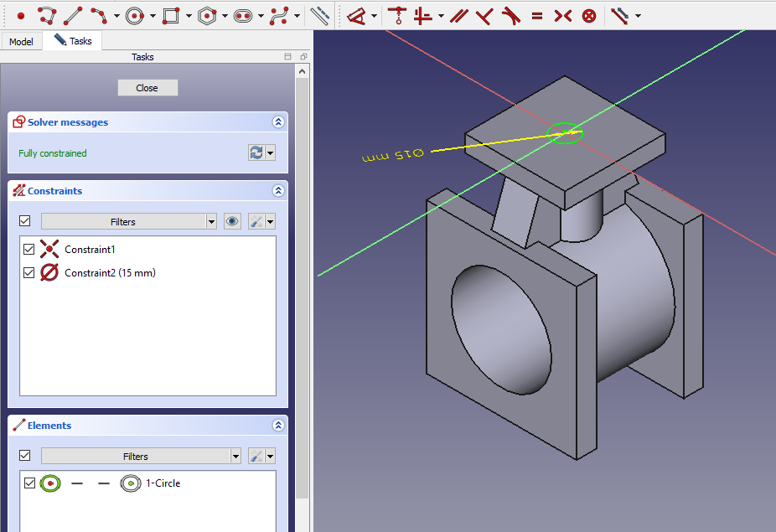776x532 pixels.
Task: Click the Close button in Tasks
Action: pyautogui.click(x=147, y=88)
